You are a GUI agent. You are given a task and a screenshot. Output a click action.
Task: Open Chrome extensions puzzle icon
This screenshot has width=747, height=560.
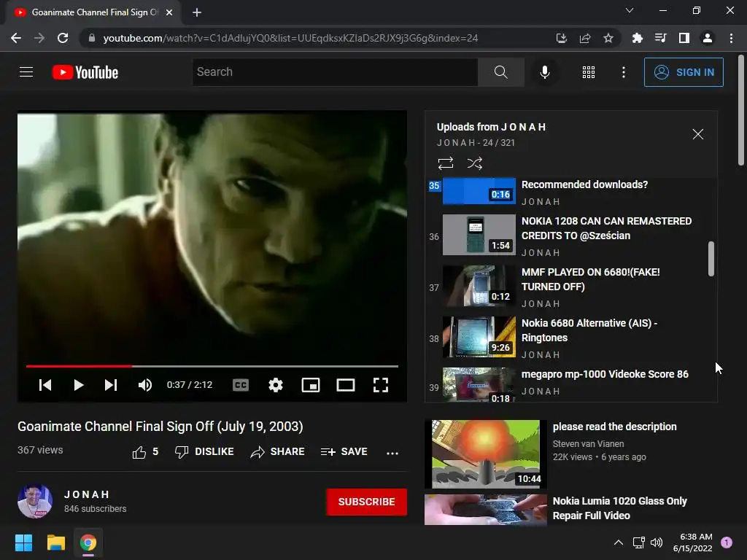[x=637, y=38]
